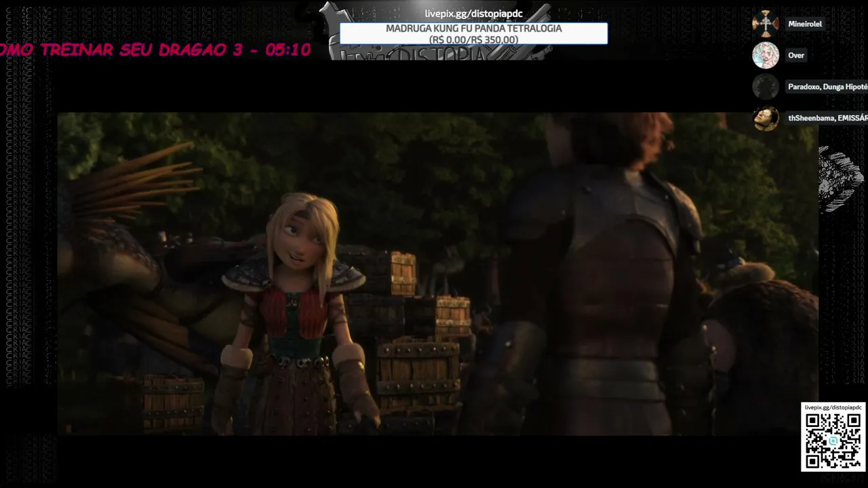
Task: Click the dark avatar beside Paradoxo
Action: coord(766,87)
